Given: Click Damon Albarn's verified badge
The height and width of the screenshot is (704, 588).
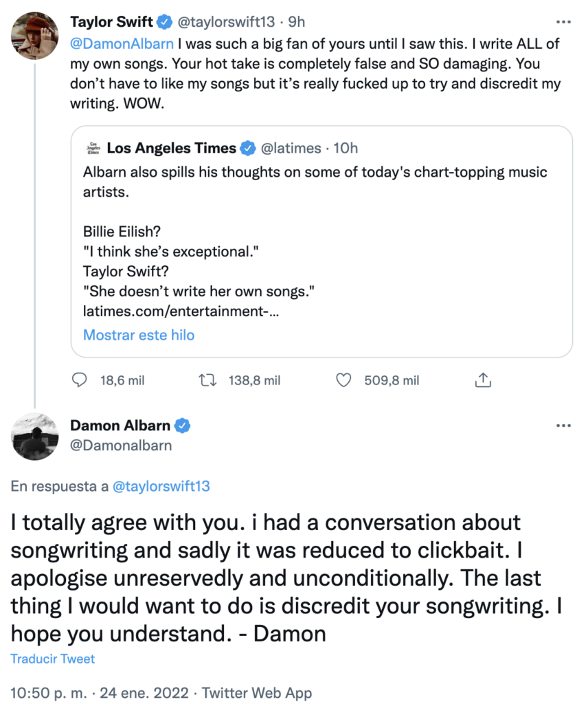Looking at the screenshot, I should [x=182, y=426].
